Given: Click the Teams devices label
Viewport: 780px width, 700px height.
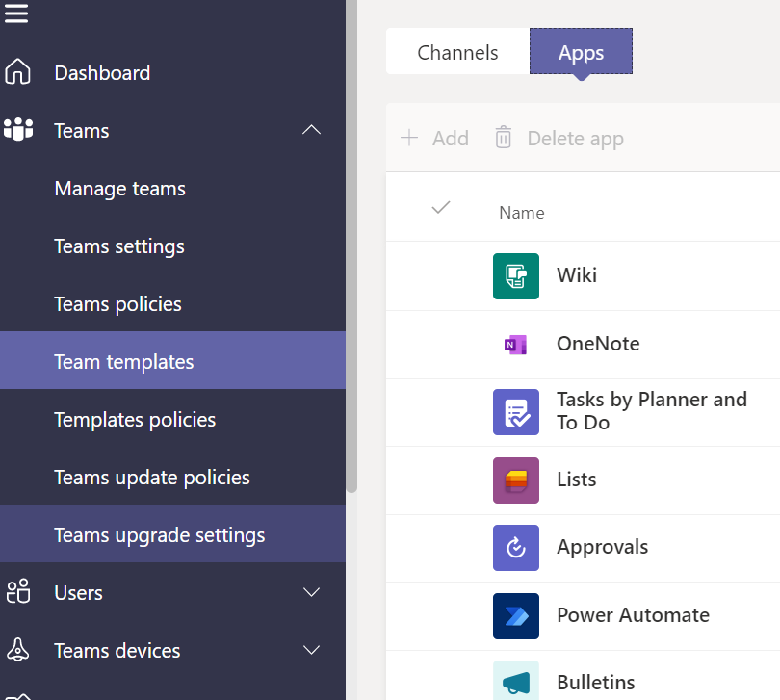Looking at the screenshot, I should point(117,651).
